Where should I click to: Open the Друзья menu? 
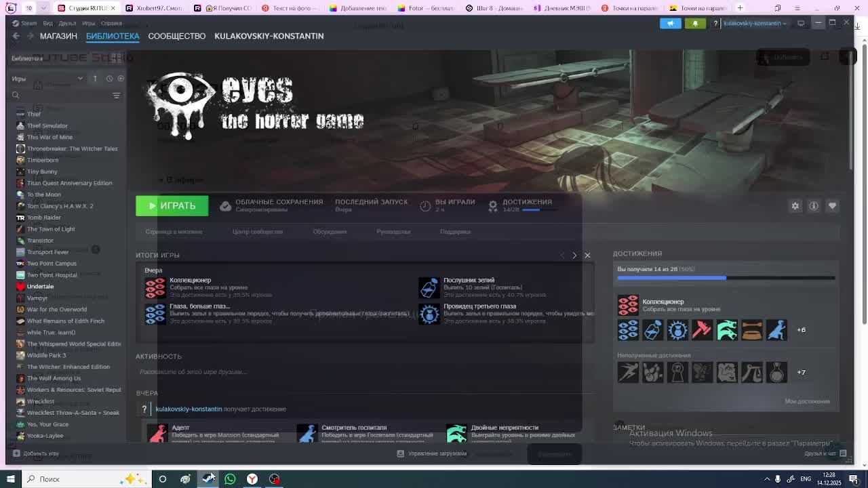(67, 23)
